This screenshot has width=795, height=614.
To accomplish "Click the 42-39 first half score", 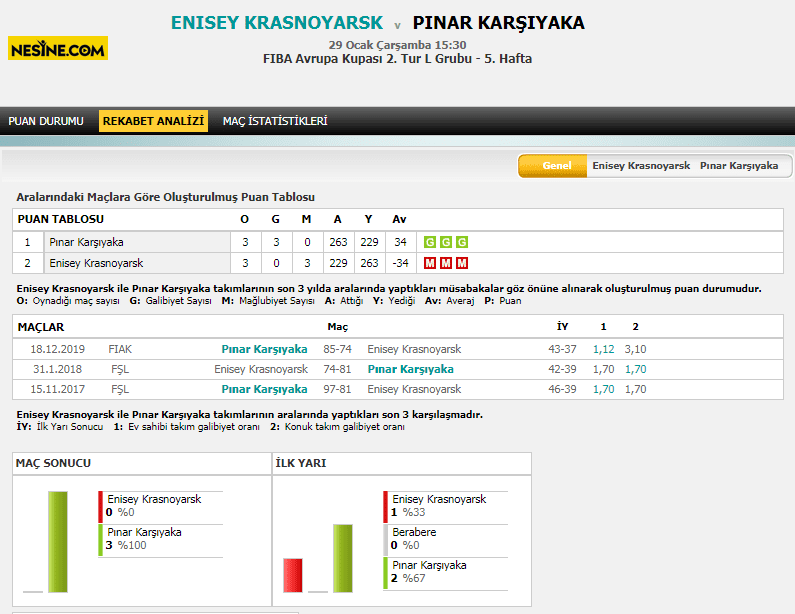I will pyautogui.click(x=562, y=369).
